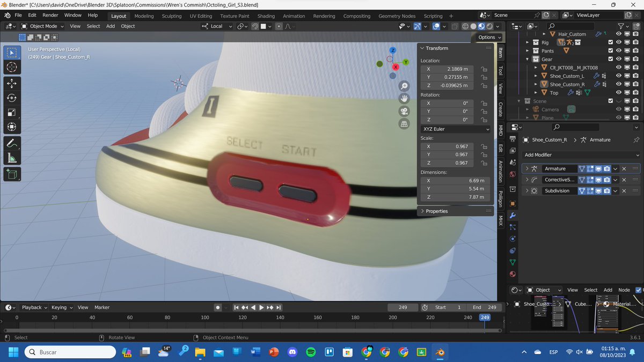Toggle Armature modifier edit mode display
Image resolution: width=644 pixels, height=362 pixels.
pyautogui.click(x=589, y=168)
